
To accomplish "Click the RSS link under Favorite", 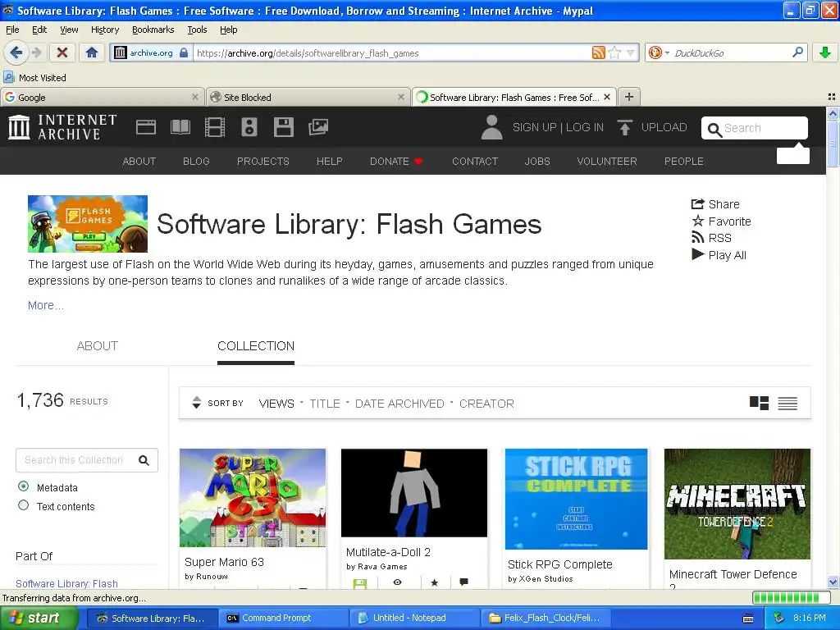I will (711, 238).
